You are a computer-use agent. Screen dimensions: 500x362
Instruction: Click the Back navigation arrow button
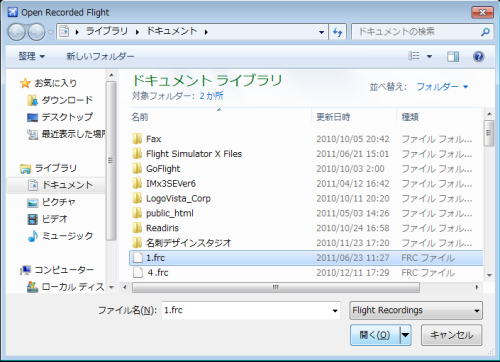tap(17, 32)
